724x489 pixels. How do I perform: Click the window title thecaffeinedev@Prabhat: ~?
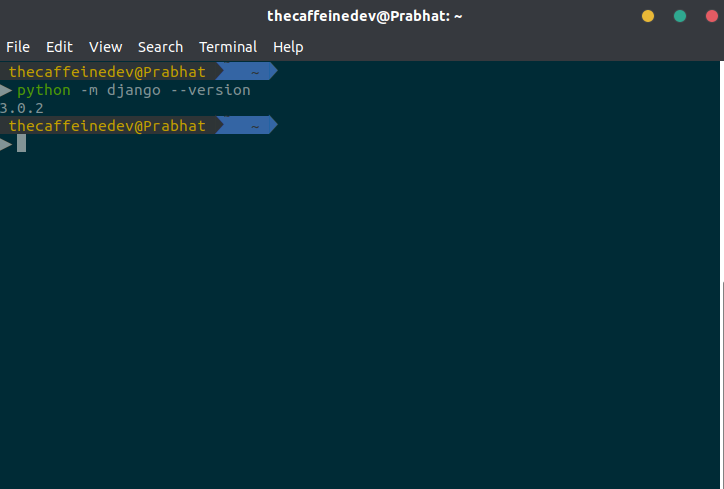pos(365,16)
